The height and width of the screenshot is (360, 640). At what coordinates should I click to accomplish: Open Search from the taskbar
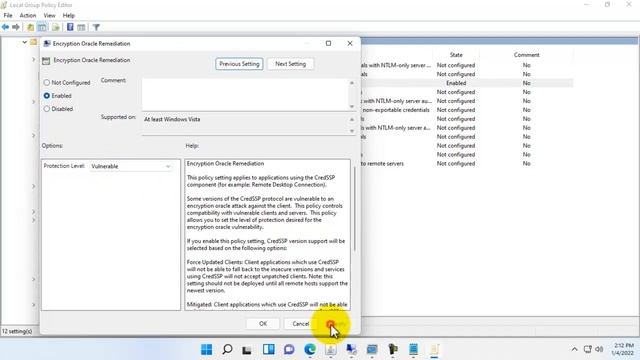pyautogui.click(x=227, y=349)
